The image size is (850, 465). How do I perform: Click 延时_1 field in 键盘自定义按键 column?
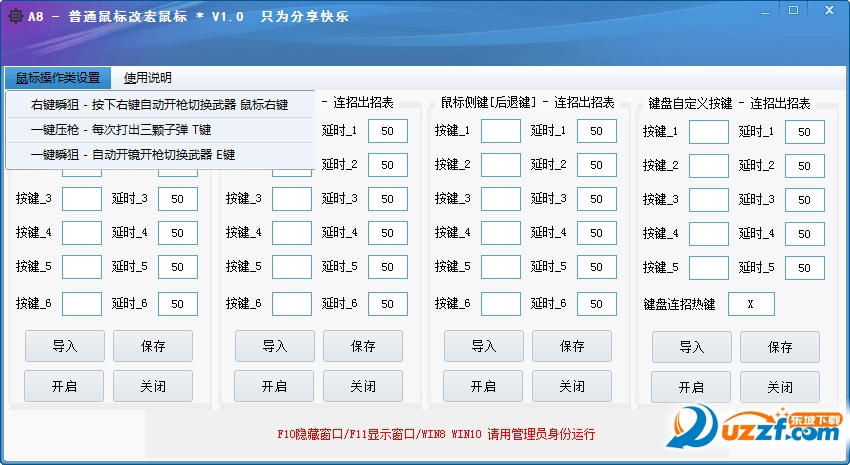pos(804,132)
